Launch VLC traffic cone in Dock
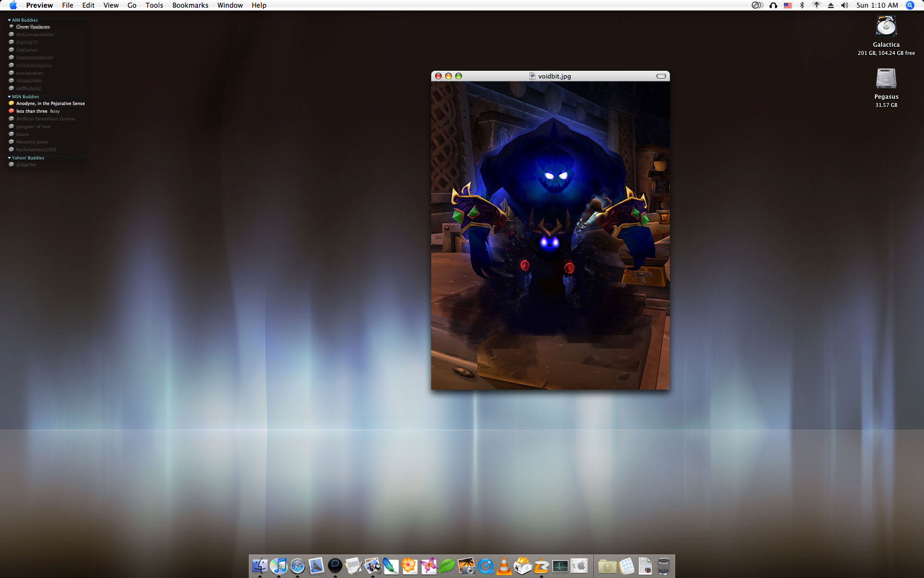Screen dimensions: 924x578 (504, 566)
